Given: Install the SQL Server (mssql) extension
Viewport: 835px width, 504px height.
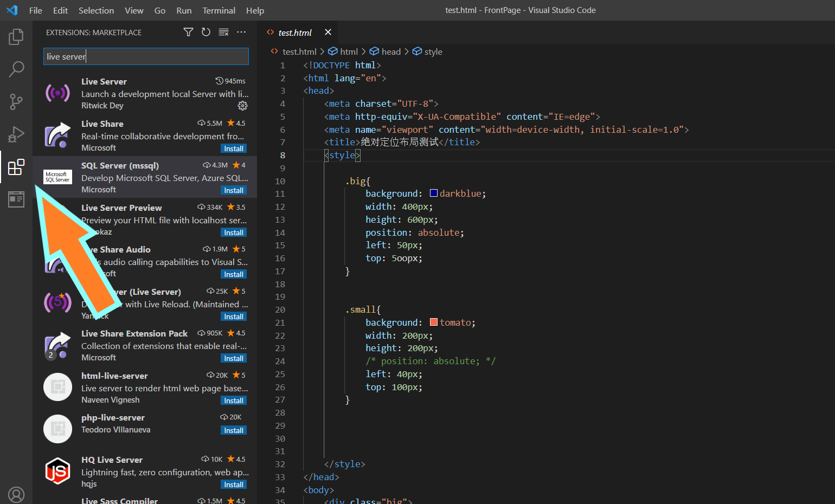Looking at the screenshot, I should (234, 190).
